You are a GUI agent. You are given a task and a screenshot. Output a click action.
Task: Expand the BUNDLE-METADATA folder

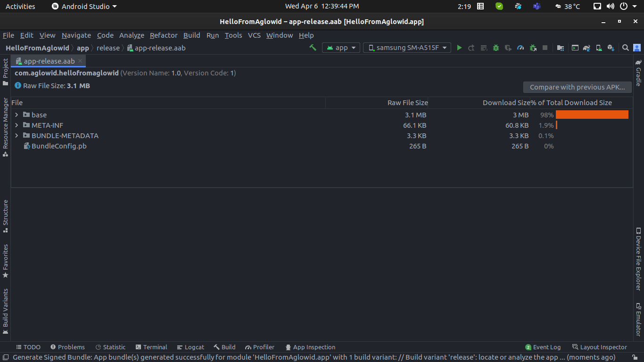point(17,135)
